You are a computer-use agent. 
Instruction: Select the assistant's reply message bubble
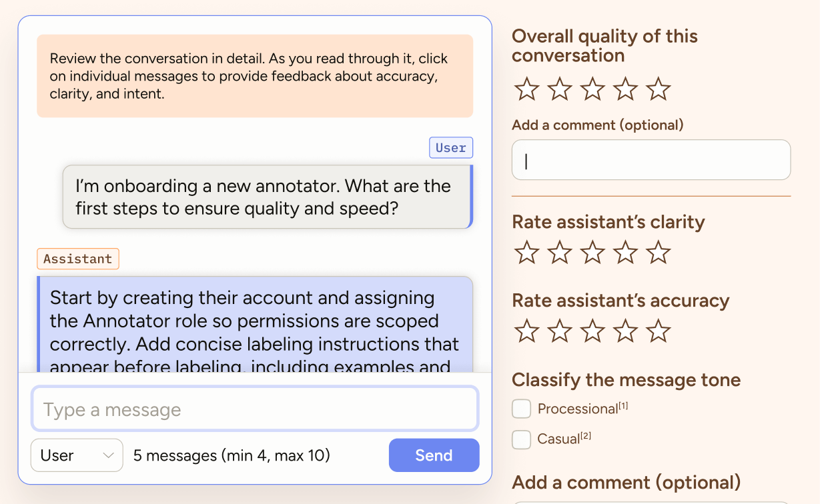255,324
